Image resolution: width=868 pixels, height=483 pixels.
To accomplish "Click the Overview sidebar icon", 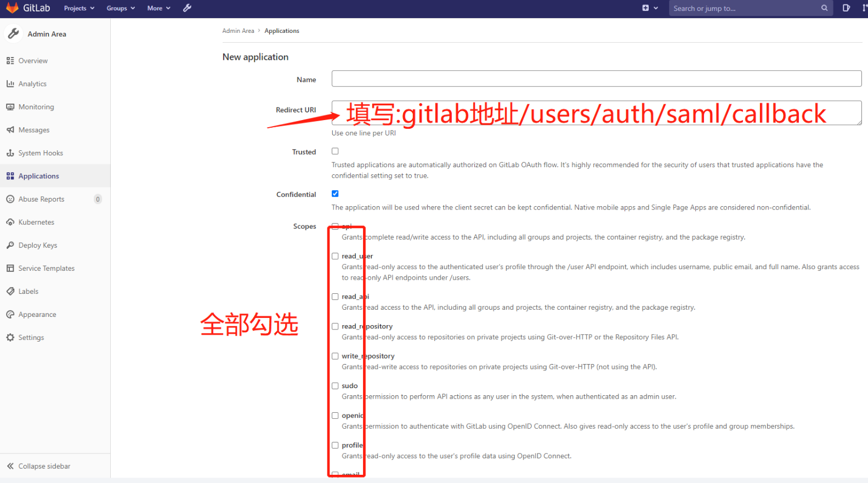I will click(10, 61).
